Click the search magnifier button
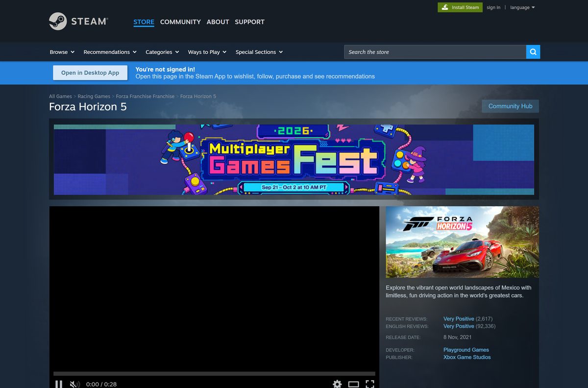588x388 pixels. pos(533,52)
